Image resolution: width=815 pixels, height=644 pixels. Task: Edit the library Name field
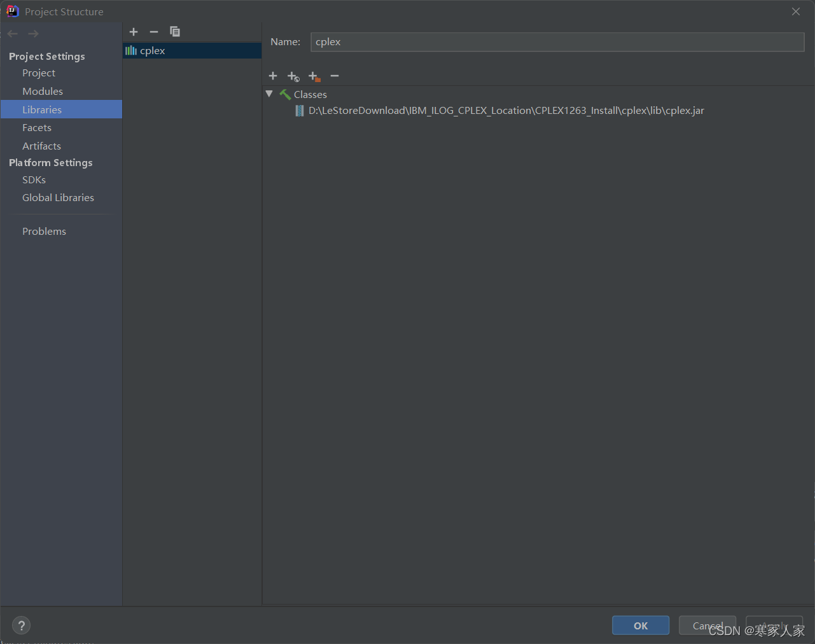tap(557, 42)
